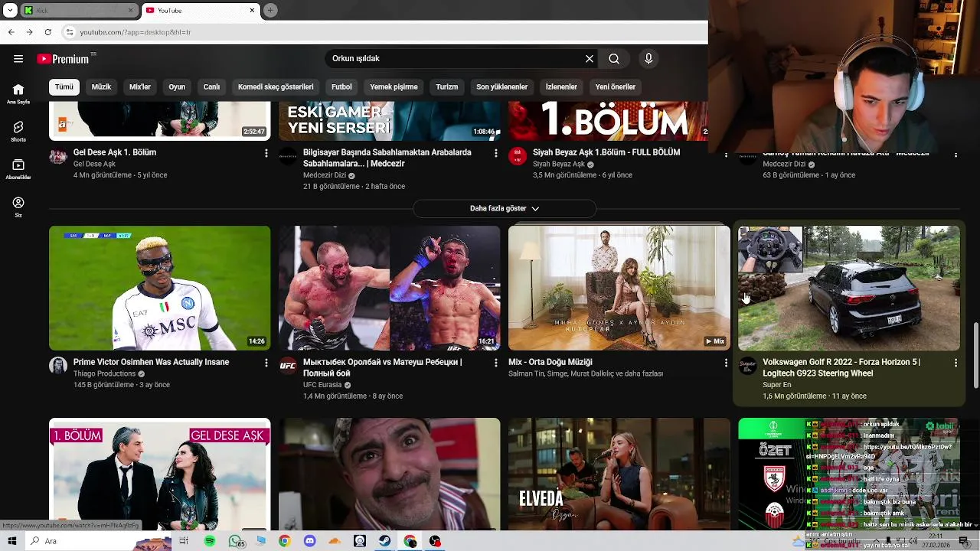This screenshot has height=551, width=980.
Task: Select the Müzik filter chip
Action: click(101, 87)
